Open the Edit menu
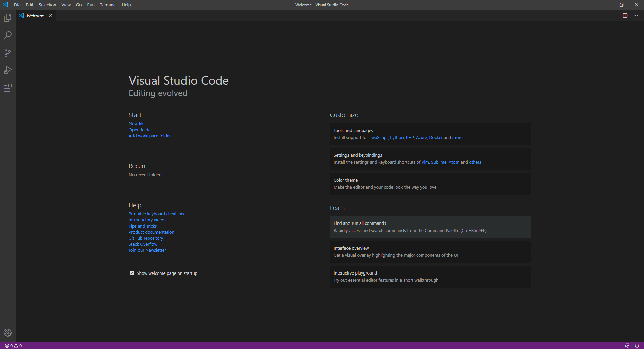Viewport: 644px width, 349px height. pos(30,5)
